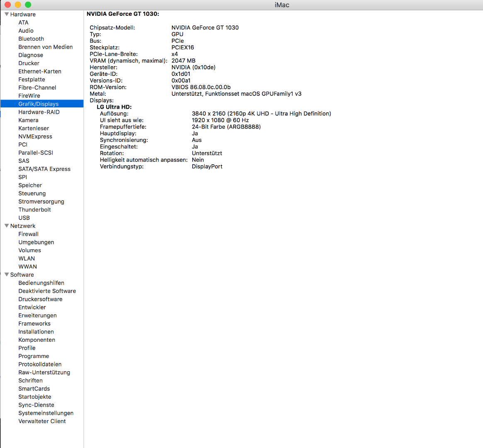Click the DisplayPort connection type value
Viewport: 483px width, 448px height.
(x=207, y=167)
